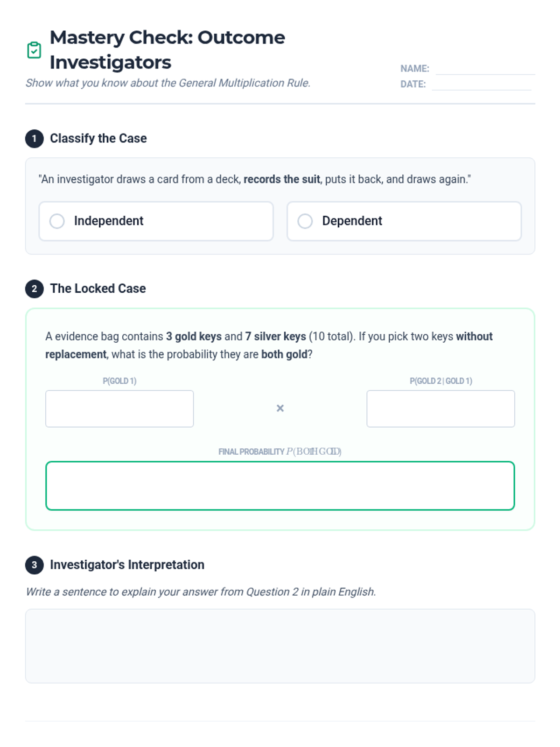
Task: Click the Classify the Case heading
Action: 98,139
